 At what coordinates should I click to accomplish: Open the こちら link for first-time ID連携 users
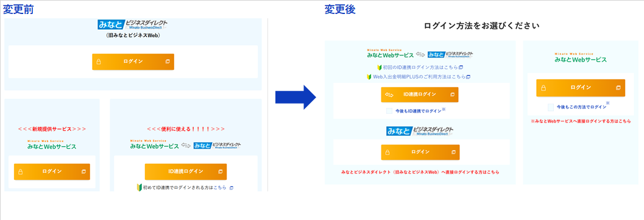coord(220,188)
